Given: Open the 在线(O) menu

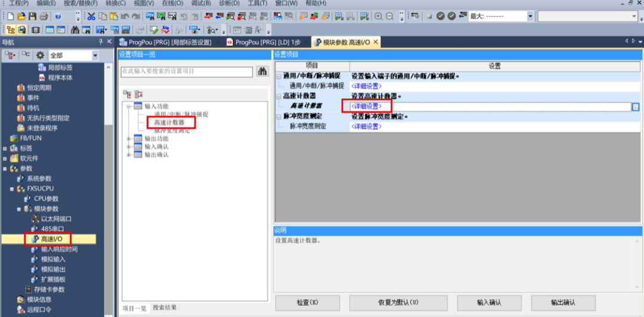Looking at the screenshot, I should pos(172,4).
